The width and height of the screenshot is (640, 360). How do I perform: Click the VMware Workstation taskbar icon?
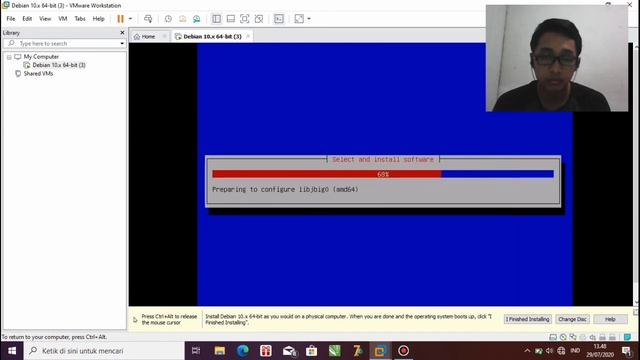[x=380, y=351]
